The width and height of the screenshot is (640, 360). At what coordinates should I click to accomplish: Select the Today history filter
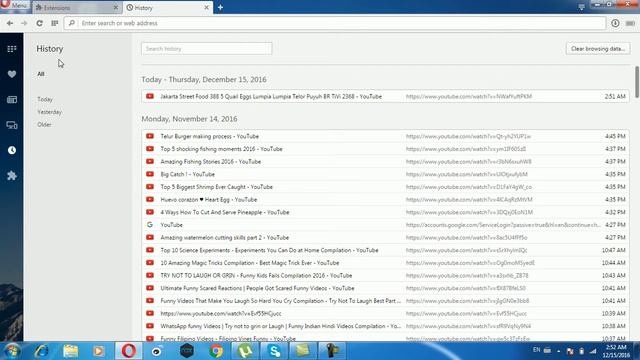point(45,99)
